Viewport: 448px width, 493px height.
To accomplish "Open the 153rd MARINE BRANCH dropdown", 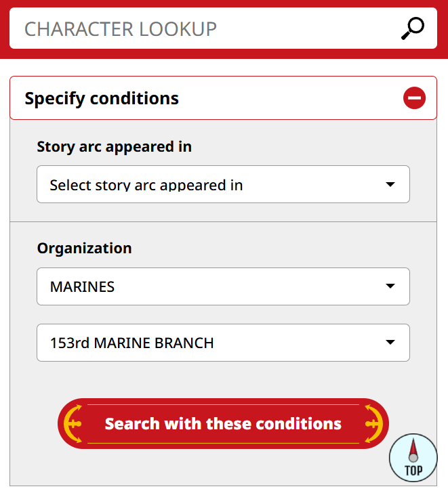I will [x=223, y=343].
